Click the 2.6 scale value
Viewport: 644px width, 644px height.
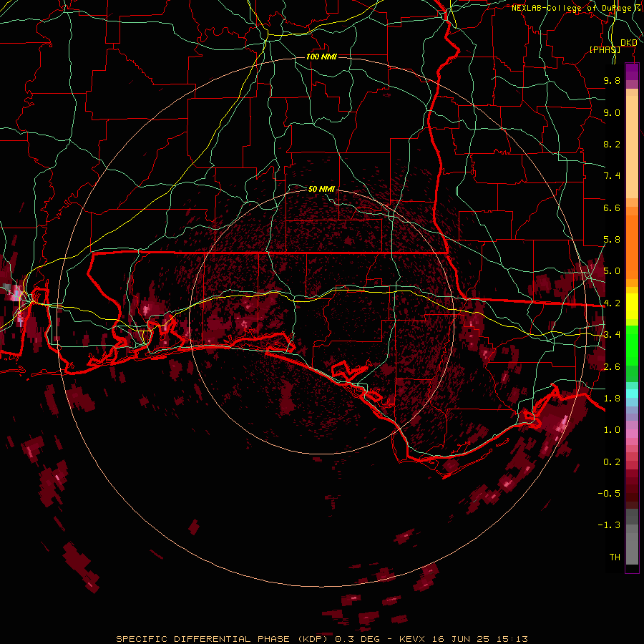tap(612, 367)
